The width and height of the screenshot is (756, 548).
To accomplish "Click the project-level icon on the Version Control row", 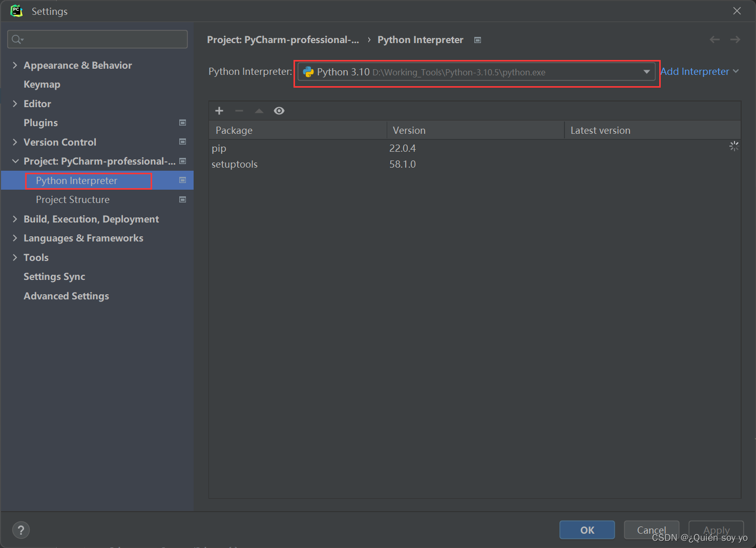I will tap(182, 141).
